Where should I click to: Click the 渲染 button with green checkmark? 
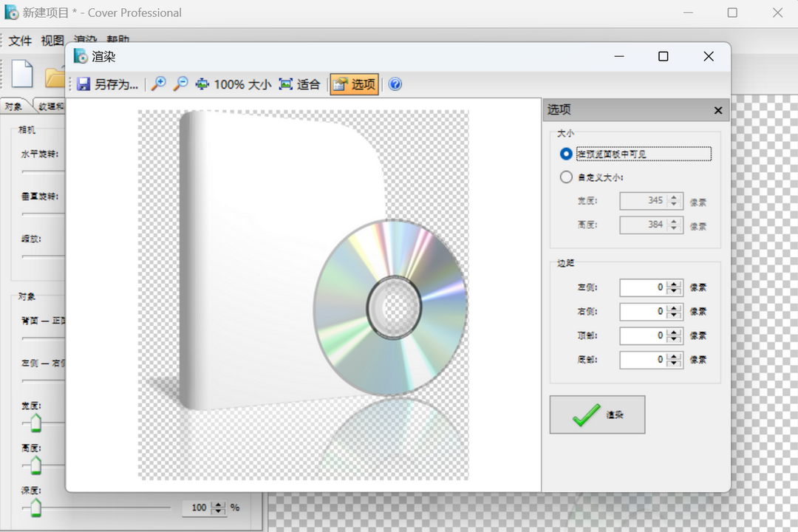[597, 415]
